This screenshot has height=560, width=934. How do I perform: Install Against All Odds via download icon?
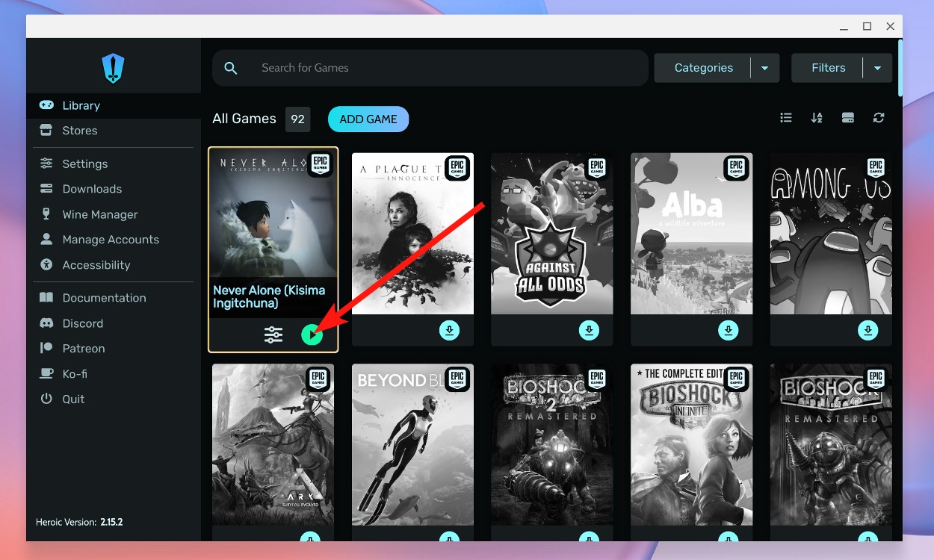(x=589, y=329)
